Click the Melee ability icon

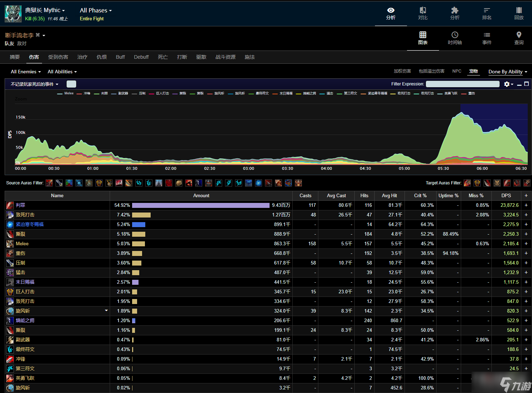(10, 244)
